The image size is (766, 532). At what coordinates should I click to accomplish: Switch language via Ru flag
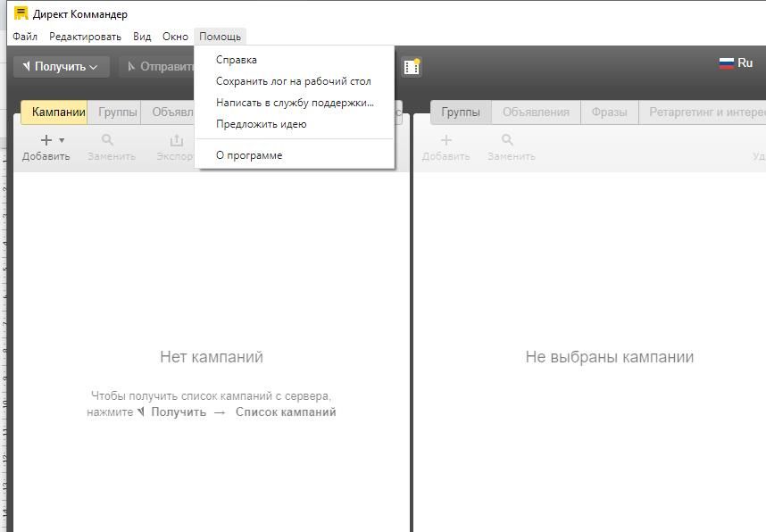click(x=736, y=63)
